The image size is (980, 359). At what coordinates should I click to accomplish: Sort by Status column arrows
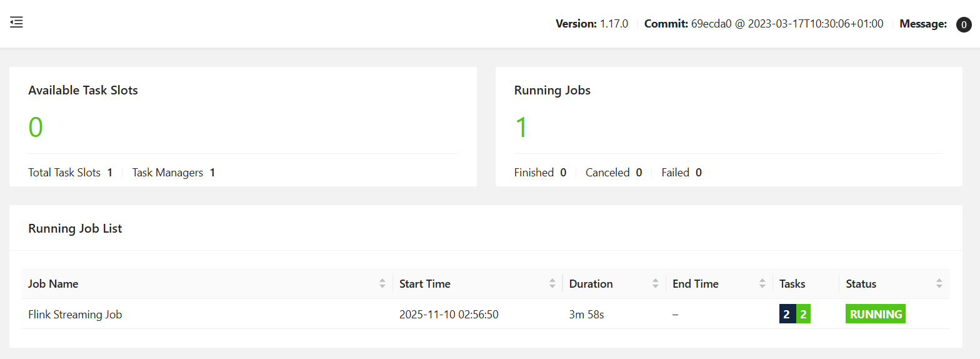(939, 284)
